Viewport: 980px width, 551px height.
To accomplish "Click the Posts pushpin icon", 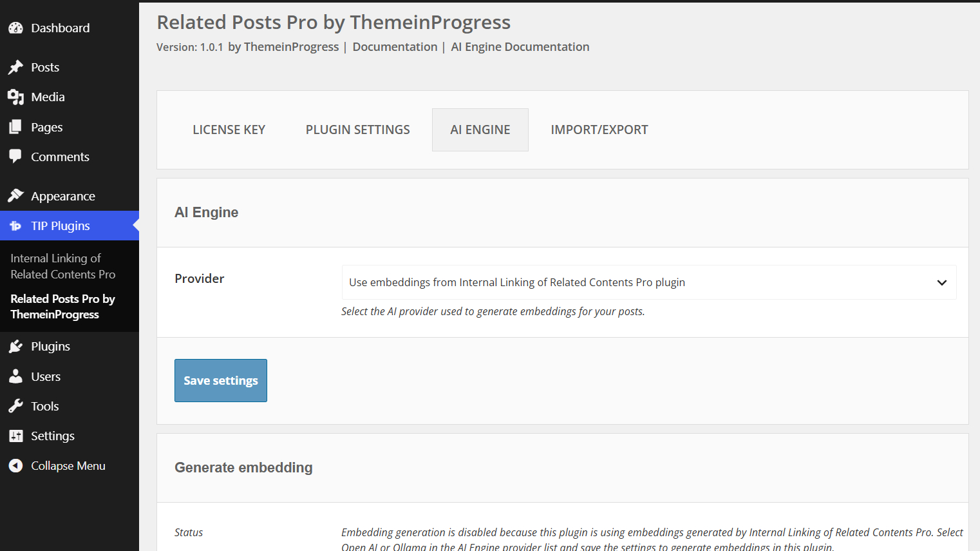I will click(x=15, y=67).
